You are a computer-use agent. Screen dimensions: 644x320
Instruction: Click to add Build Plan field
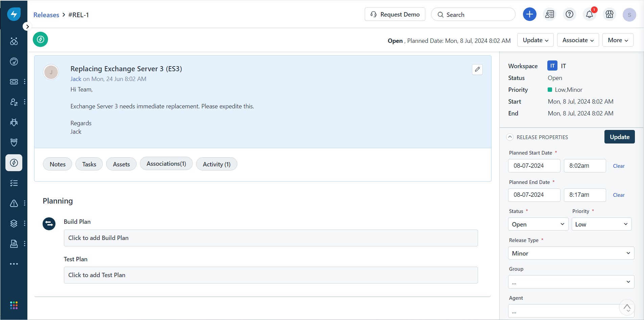pos(271,238)
